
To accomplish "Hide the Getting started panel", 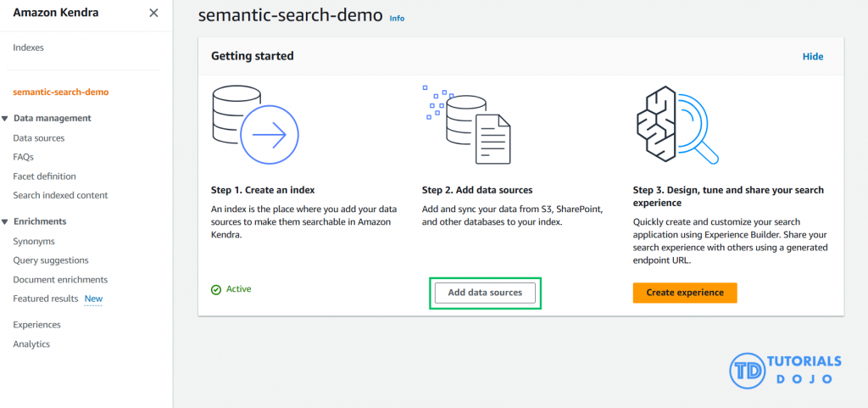I will pos(812,57).
